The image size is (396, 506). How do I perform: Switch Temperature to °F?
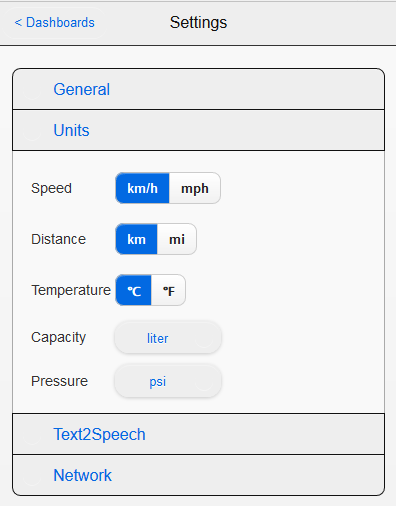168,290
